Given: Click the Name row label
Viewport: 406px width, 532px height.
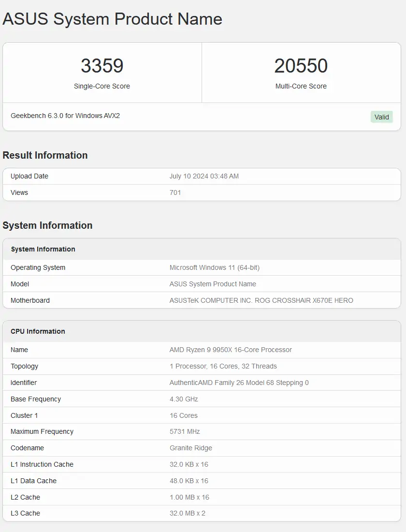Looking at the screenshot, I should 19,350.
